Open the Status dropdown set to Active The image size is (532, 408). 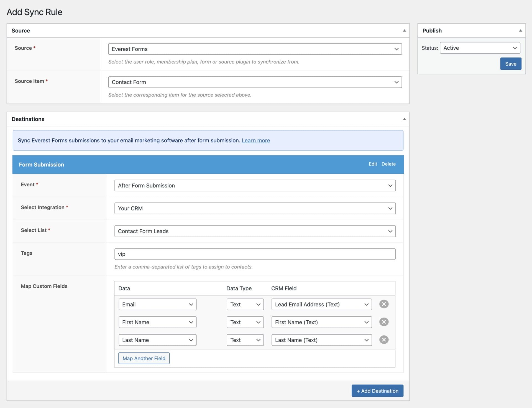[x=480, y=48]
